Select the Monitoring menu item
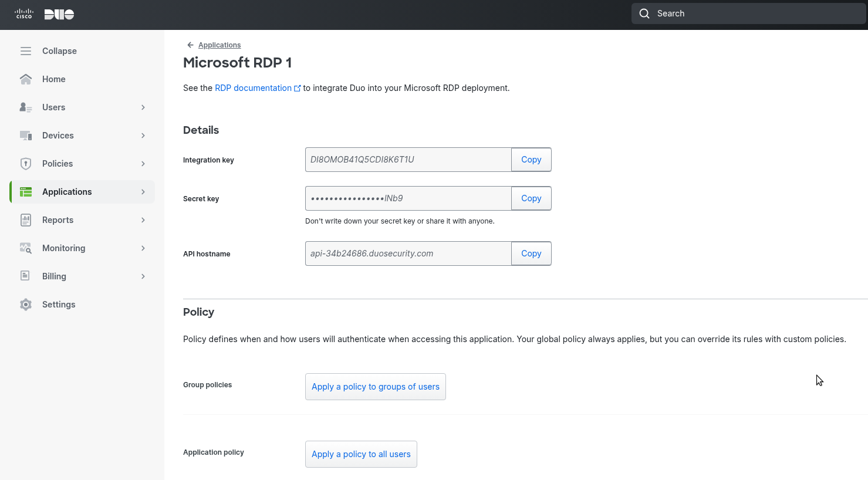The width and height of the screenshot is (868, 480). [82, 248]
